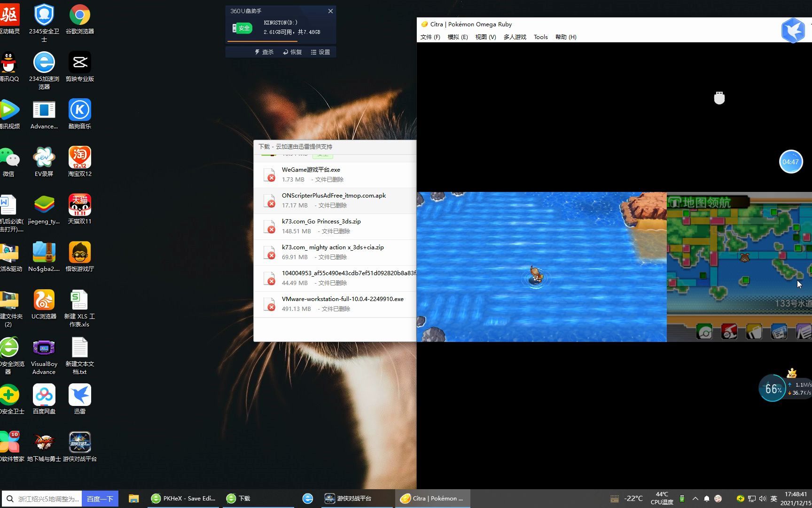This screenshot has width=812, height=508.
Task: Click the volume speaker icon in tray
Action: click(762, 499)
